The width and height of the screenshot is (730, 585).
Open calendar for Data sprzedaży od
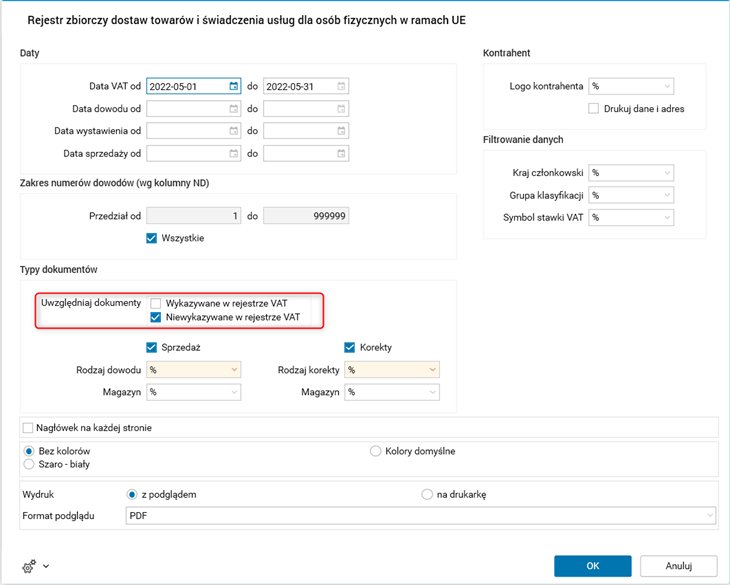233,153
